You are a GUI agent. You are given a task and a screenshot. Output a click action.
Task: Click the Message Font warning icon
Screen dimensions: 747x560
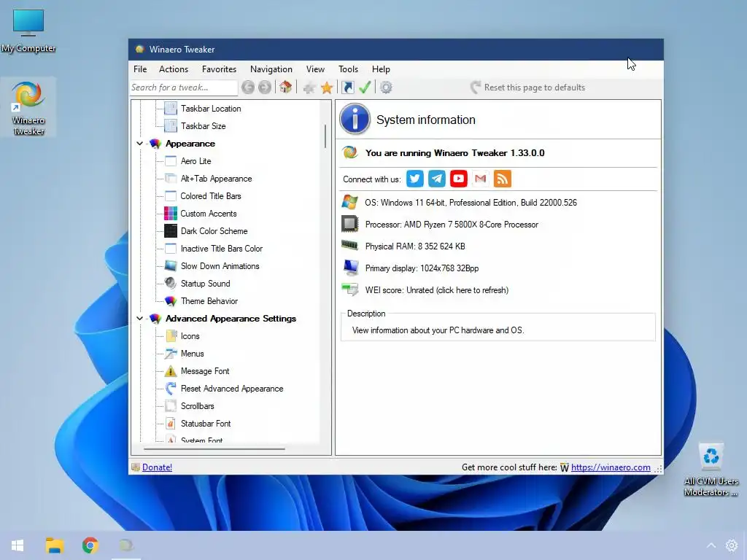(x=171, y=371)
